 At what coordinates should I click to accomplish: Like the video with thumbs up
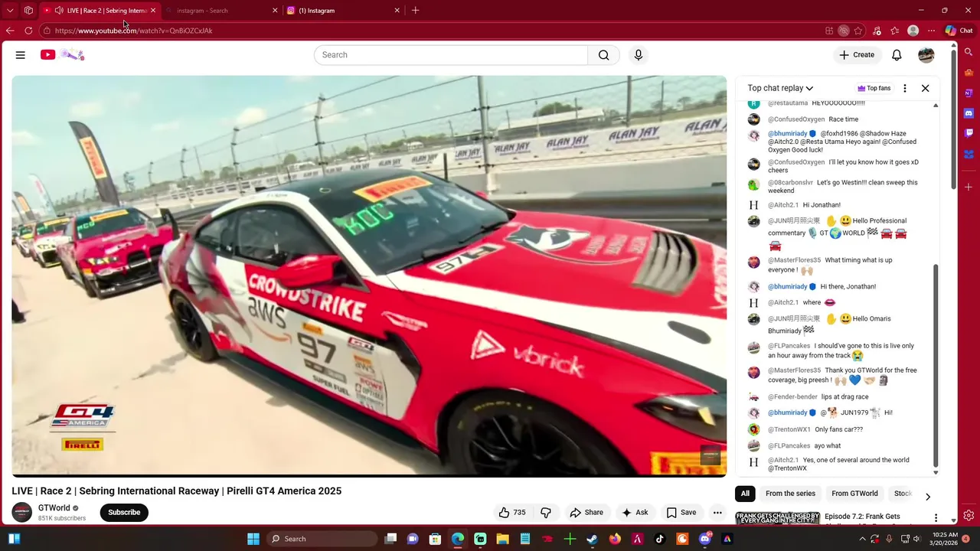tap(512, 513)
